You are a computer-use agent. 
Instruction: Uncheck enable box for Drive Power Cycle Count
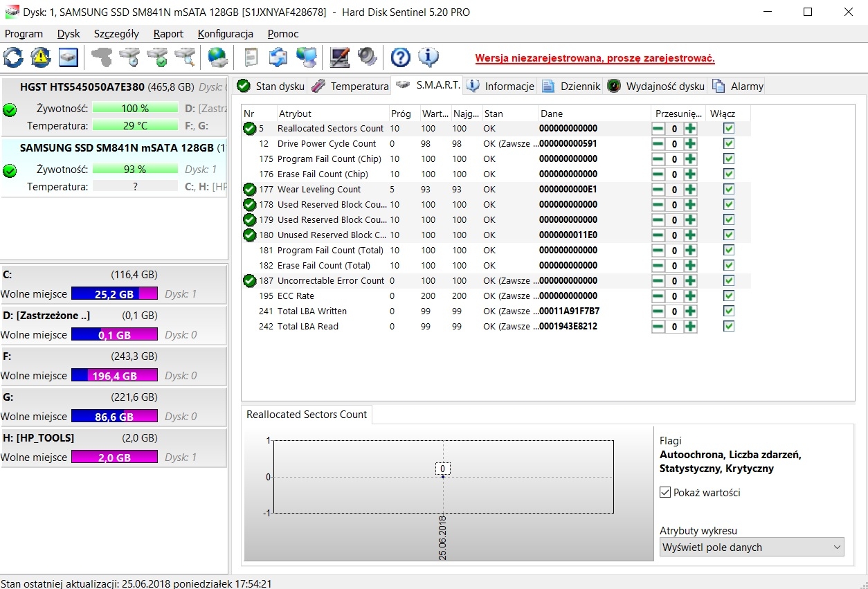click(x=728, y=143)
